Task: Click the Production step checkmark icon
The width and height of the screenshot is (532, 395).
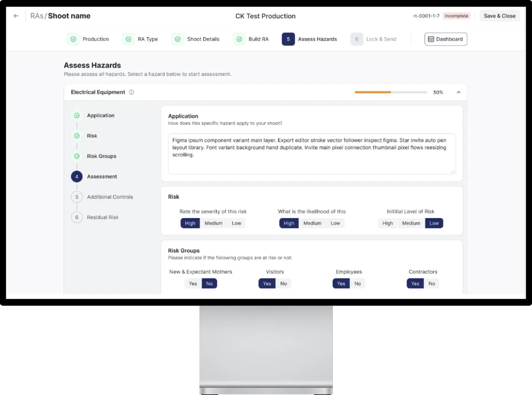Action: [x=73, y=39]
